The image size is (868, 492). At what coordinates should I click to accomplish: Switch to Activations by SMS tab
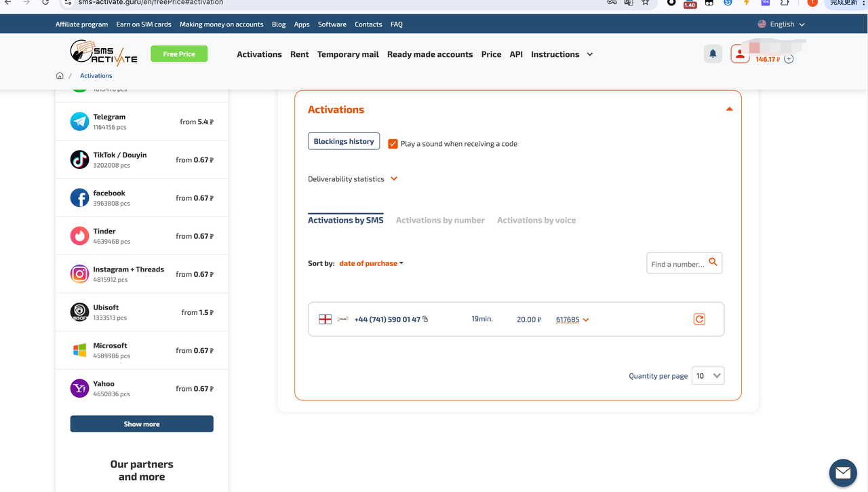pos(346,220)
